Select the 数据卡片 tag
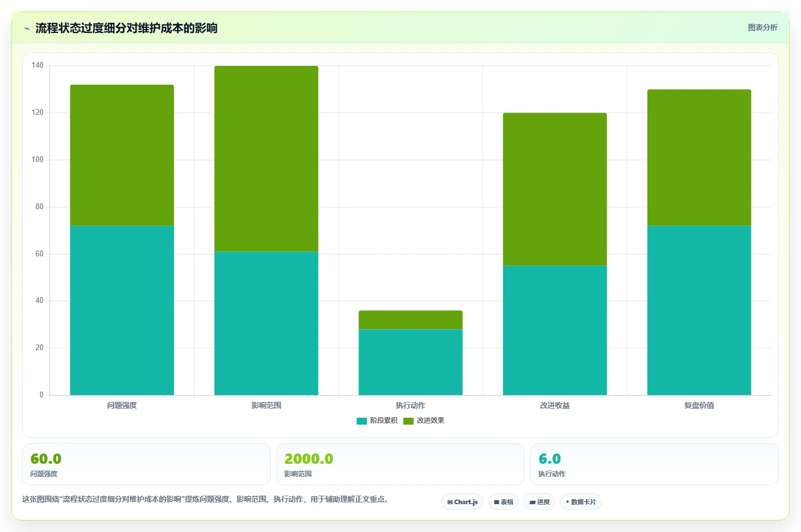Image resolution: width=801 pixels, height=532 pixels. click(x=581, y=502)
